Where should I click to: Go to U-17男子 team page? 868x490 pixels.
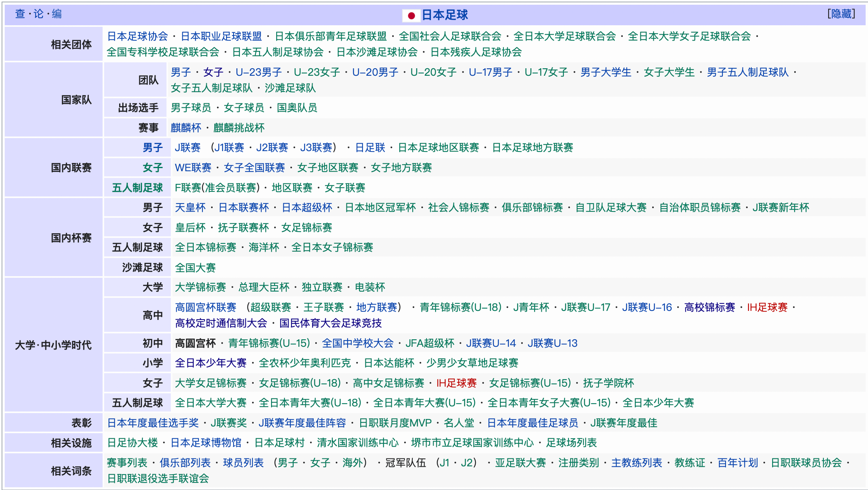coord(490,72)
